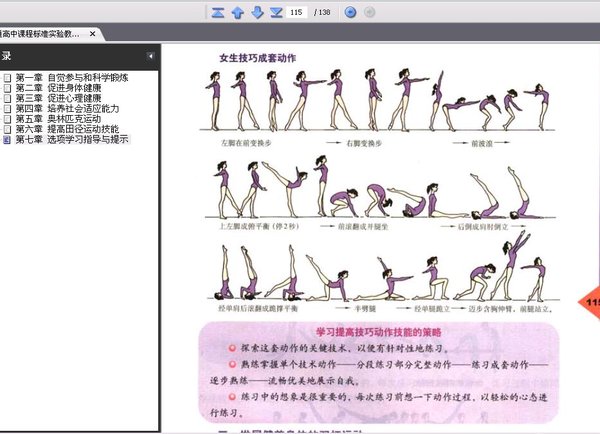Click the 学习提高技巧动作技能的策略 heading
The image size is (600, 434).
point(383,330)
